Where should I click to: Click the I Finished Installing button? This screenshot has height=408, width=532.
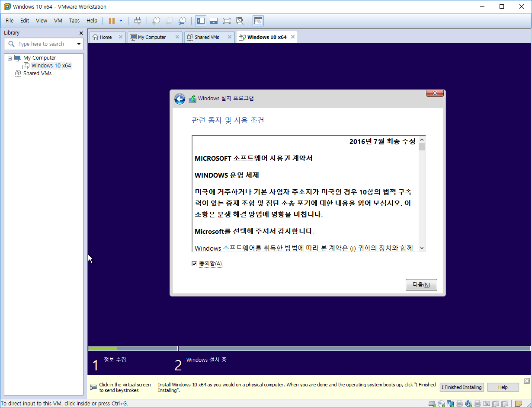click(x=461, y=387)
